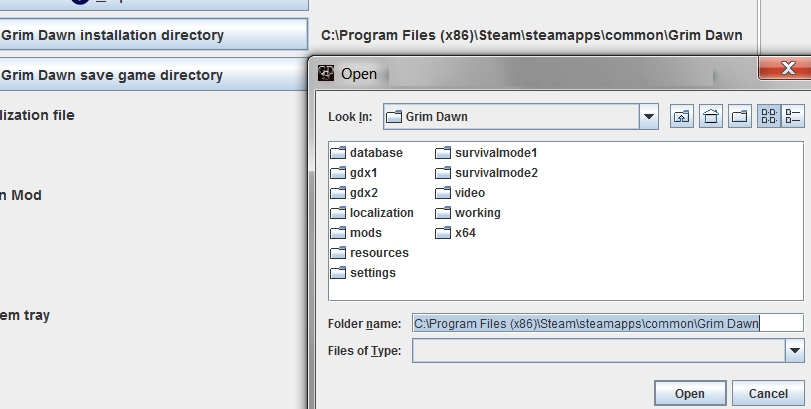Click the installation path text beside the directory button
This screenshot has width=811, height=409.
tap(532, 35)
